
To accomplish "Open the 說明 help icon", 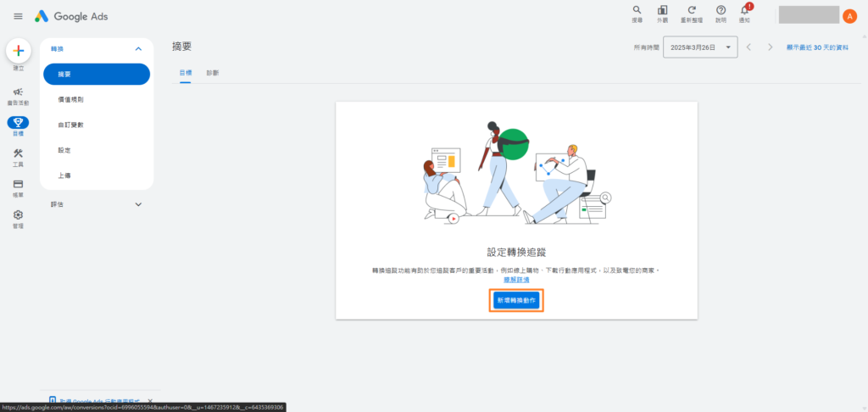I will point(721,12).
